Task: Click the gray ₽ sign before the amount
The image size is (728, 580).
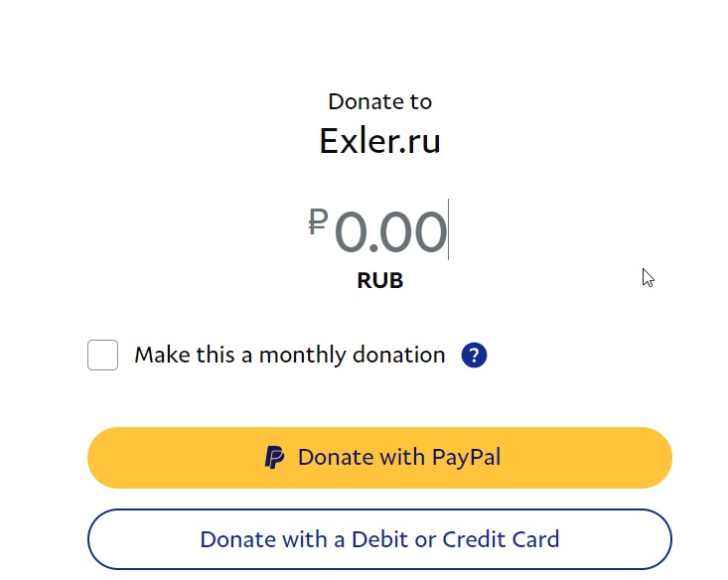Action: click(318, 221)
